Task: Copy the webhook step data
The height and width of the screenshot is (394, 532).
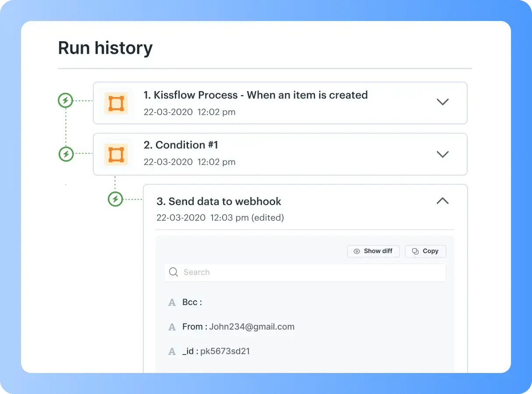Action: (x=426, y=251)
